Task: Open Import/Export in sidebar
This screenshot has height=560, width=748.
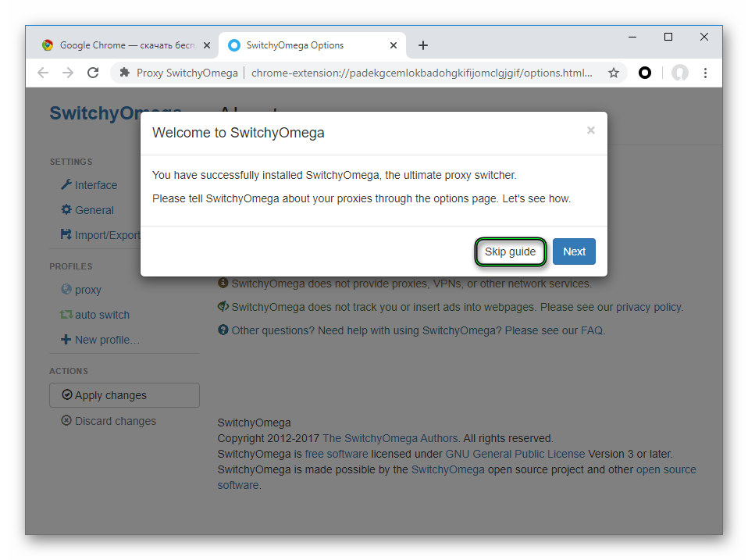Action: click(x=101, y=235)
